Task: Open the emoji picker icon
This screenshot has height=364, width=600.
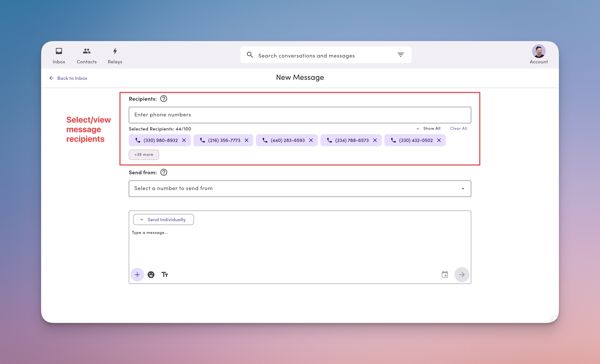Action: coord(151,274)
